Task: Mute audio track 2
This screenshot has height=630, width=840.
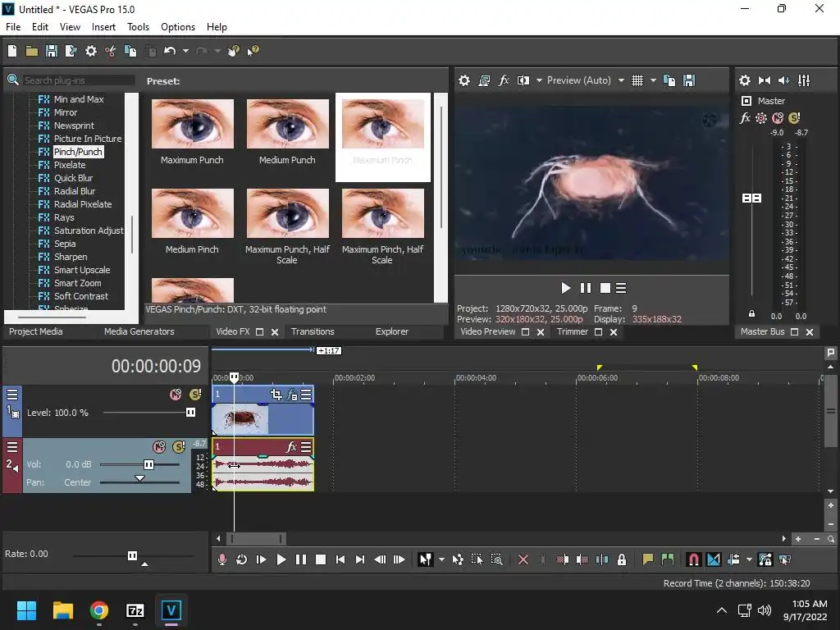Action: click(159, 447)
